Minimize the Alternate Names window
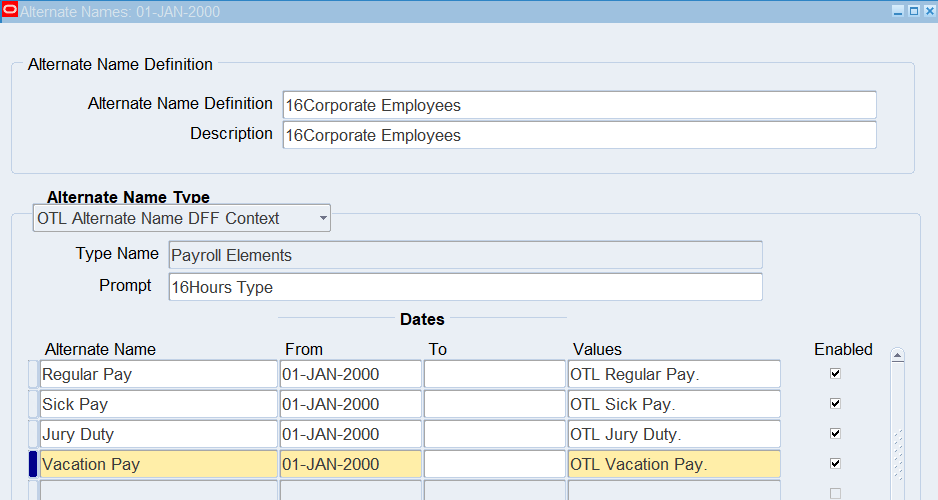This screenshot has height=500, width=938. tap(898, 11)
